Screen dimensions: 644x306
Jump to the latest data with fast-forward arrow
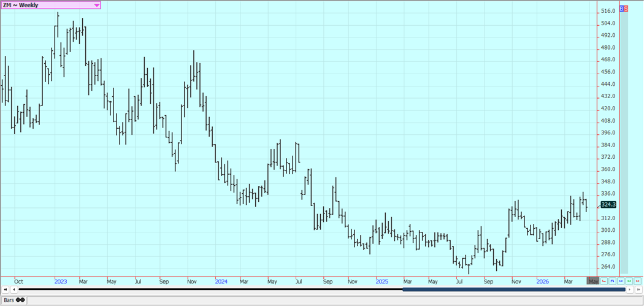[638, 289]
